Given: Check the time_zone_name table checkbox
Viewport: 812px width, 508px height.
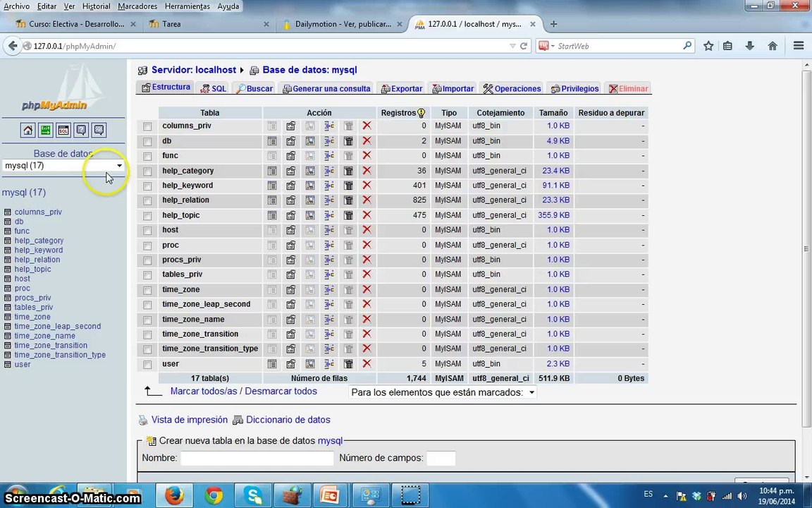Looking at the screenshot, I should click(x=147, y=320).
